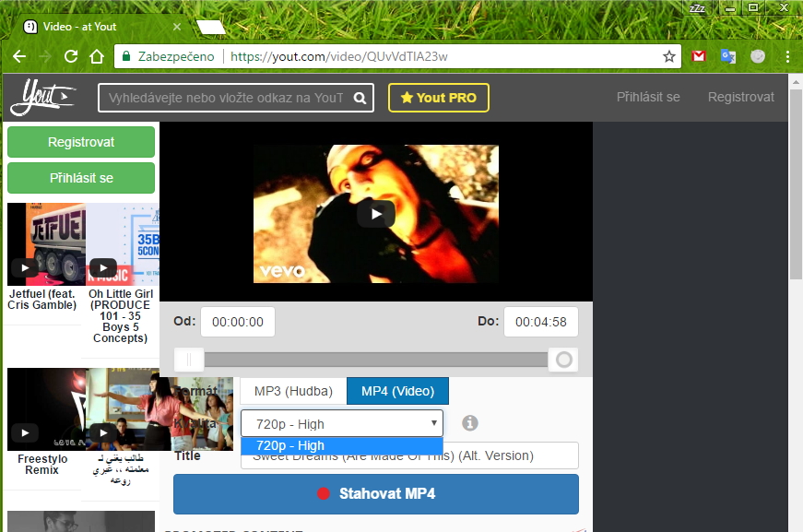Click the gray round extension icon
This screenshot has width=803, height=532.
[x=758, y=56]
